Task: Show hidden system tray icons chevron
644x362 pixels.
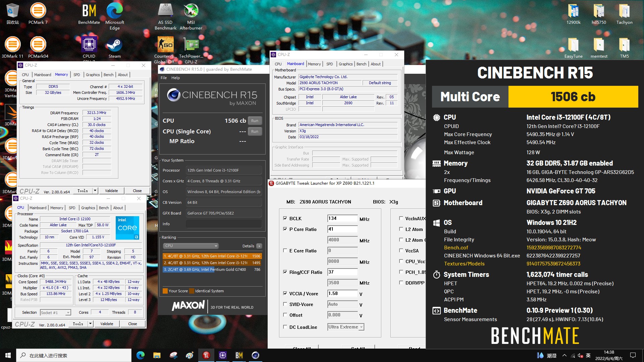Action: pyautogui.click(x=565, y=355)
